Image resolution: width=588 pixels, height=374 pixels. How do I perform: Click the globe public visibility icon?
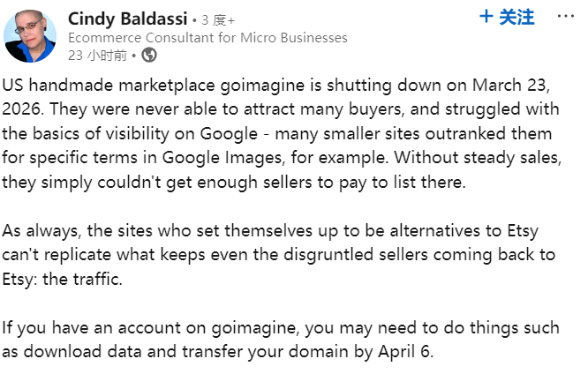pos(149,56)
